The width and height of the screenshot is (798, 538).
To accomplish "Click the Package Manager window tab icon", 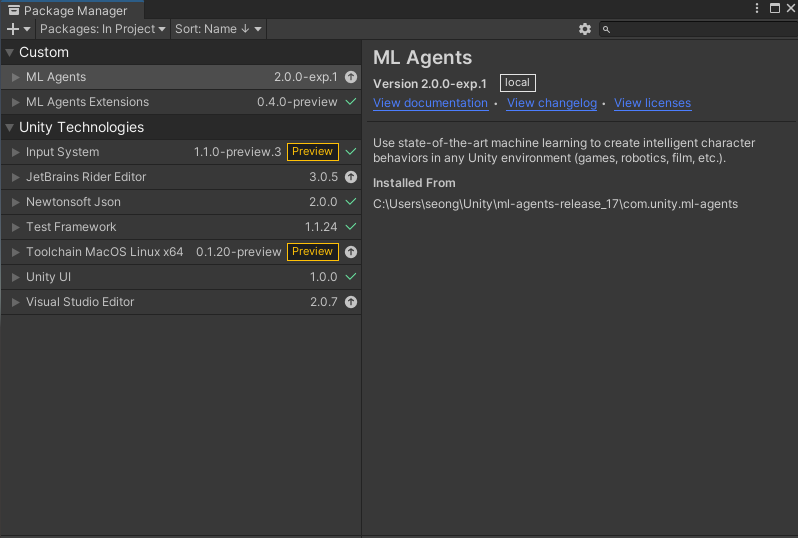I will (14, 10).
